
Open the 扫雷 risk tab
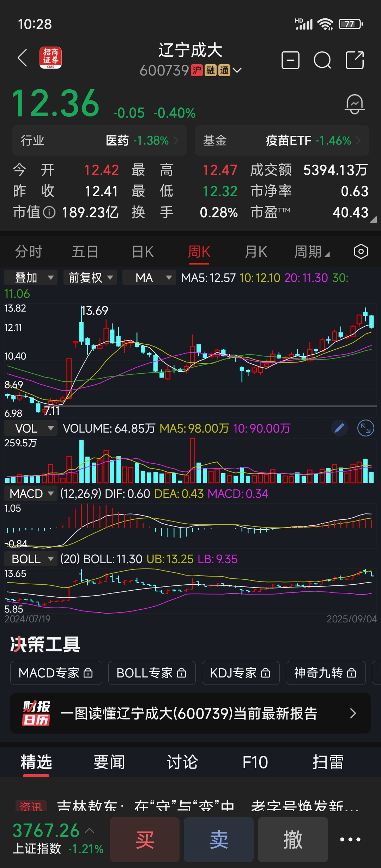[328, 762]
